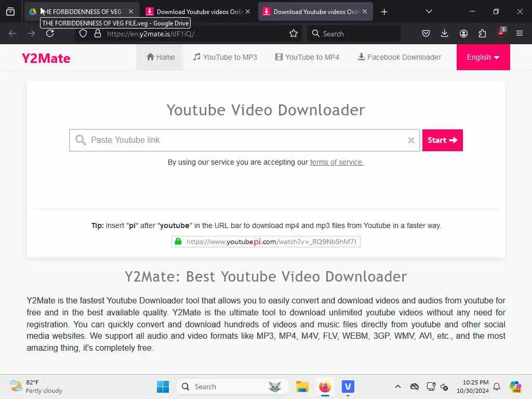Viewport: 532px width, 399px height.
Task: Open YouTube to MP4 page
Action: pos(307,57)
